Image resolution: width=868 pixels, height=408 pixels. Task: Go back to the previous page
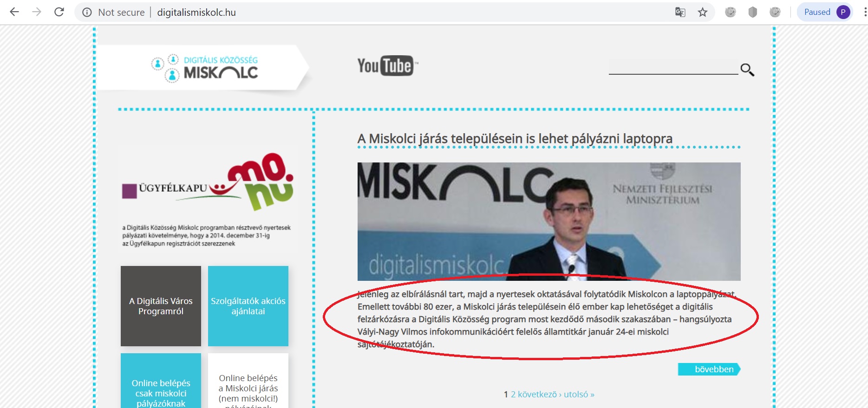[x=14, y=12]
